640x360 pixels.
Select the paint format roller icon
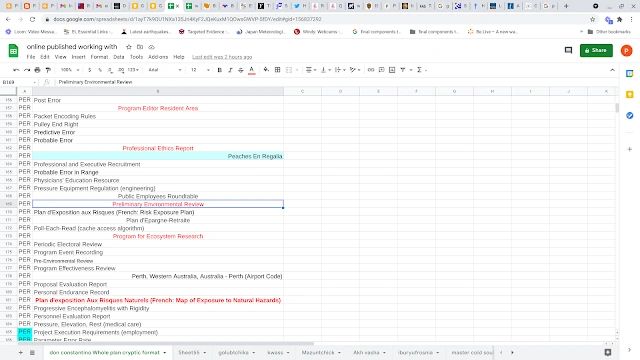[48, 70]
